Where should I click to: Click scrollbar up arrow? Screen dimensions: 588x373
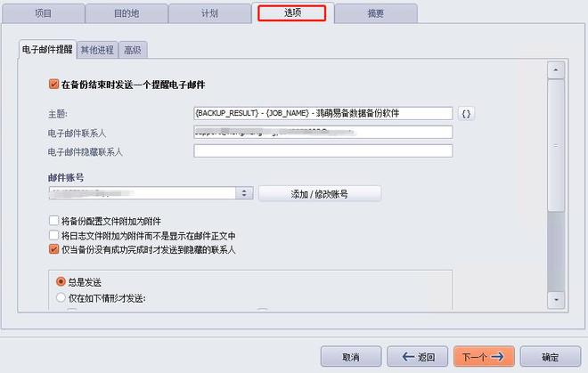pos(556,70)
